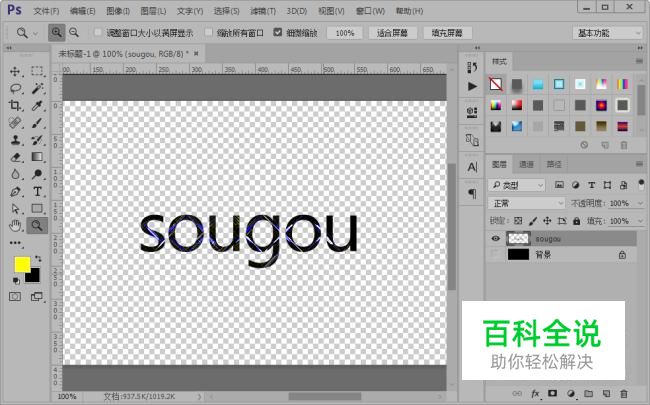Select the Brush tool

tap(37, 123)
